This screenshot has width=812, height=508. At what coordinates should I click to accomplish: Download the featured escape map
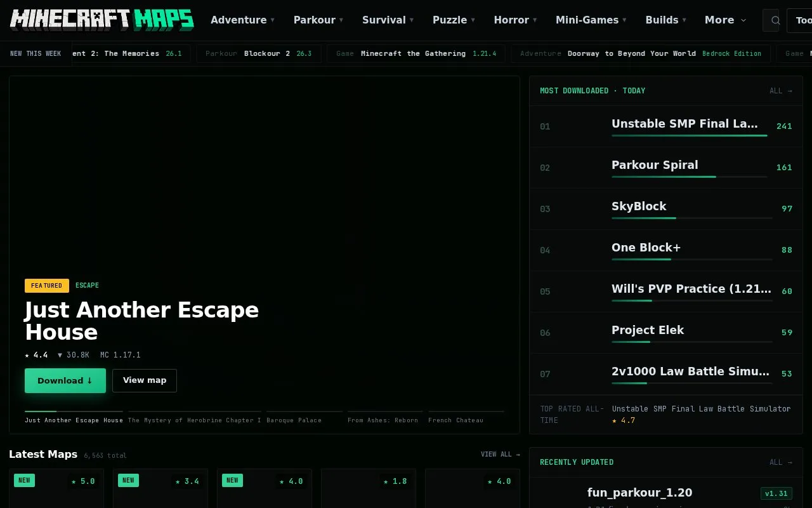(65, 380)
